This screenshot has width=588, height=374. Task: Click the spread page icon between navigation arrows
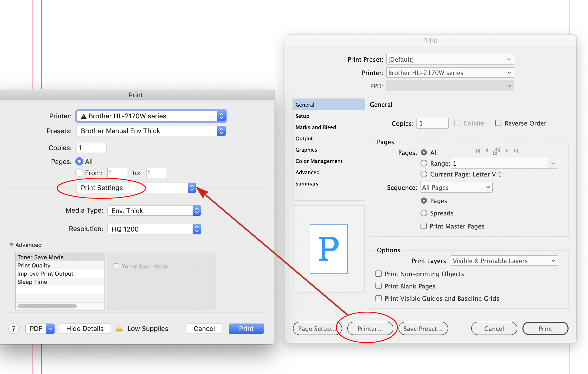[497, 151]
